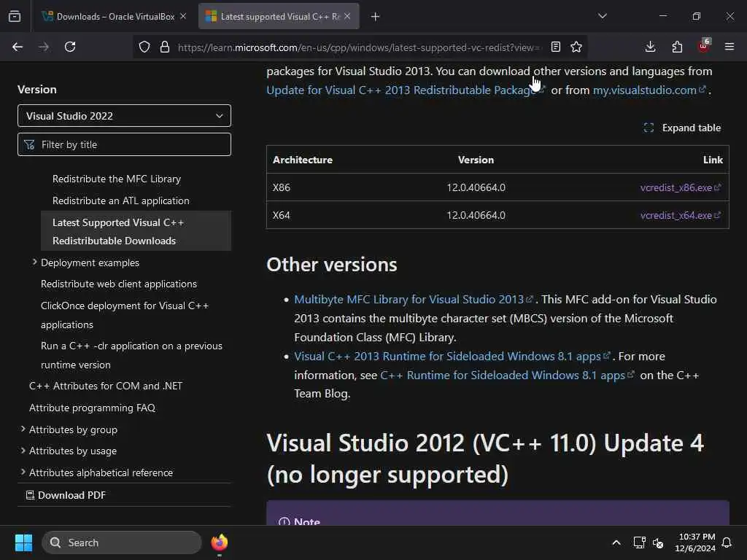The height and width of the screenshot is (560, 747).
Task: Open the Downloads panel
Action: [x=650, y=47]
